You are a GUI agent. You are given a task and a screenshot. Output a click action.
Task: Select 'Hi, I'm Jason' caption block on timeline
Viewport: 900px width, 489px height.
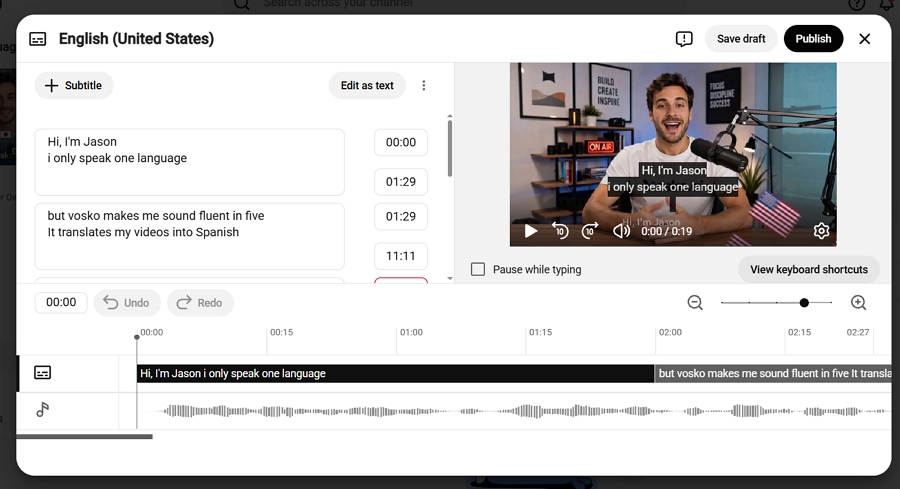point(395,374)
